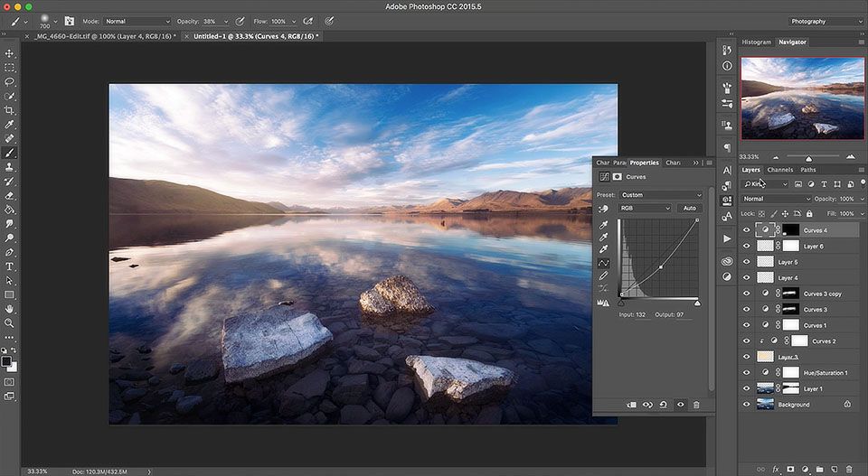Switch to the Channels tab

(779, 170)
